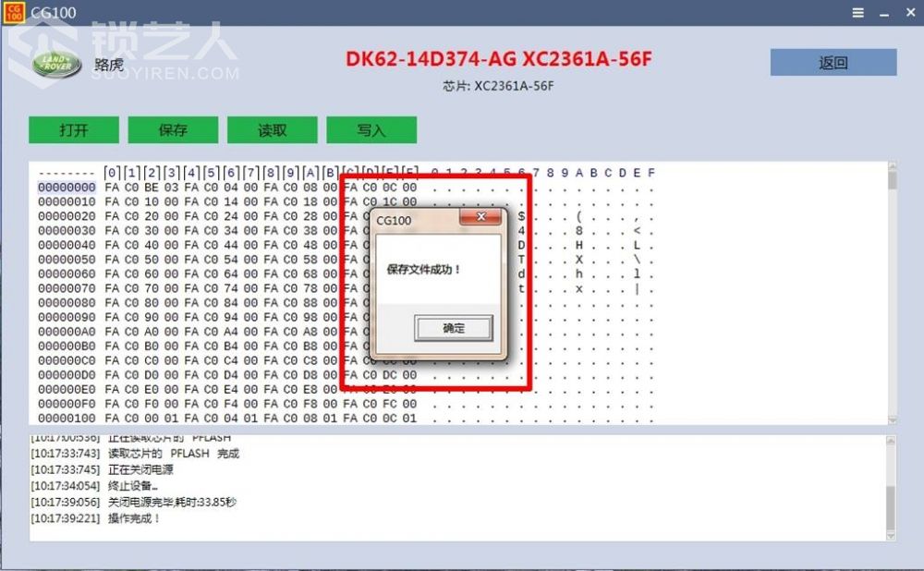Image resolution: width=924 pixels, height=571 pixels.
Task: Select hex row address 00000080
Action: [x=67, y=303]
